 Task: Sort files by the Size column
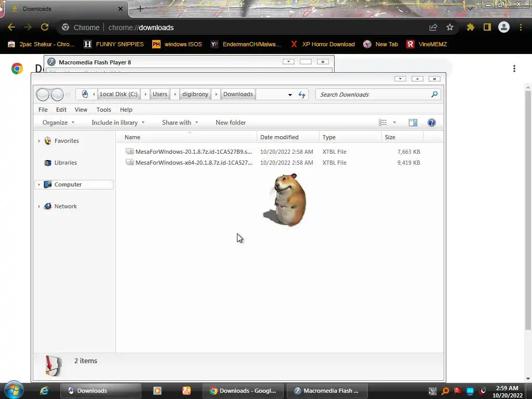[x=403, y=137]
